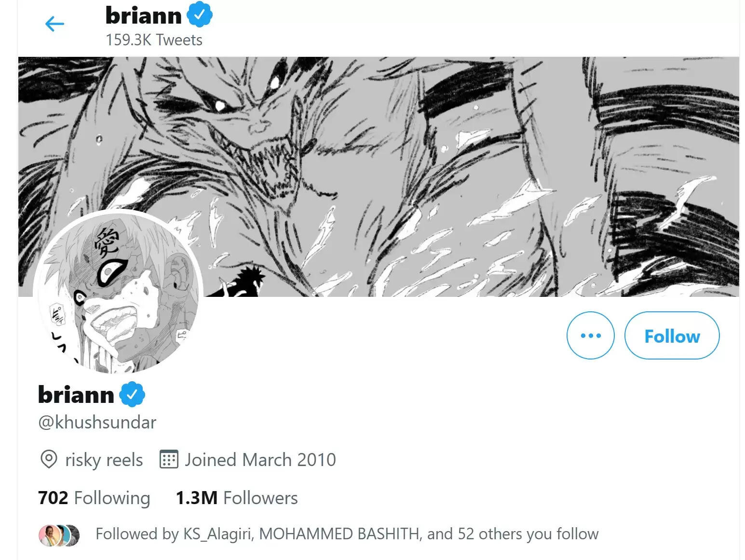Screen dimensions: 745x560
Task: Open the three-dot more options menu
Action: click(590, 335)
